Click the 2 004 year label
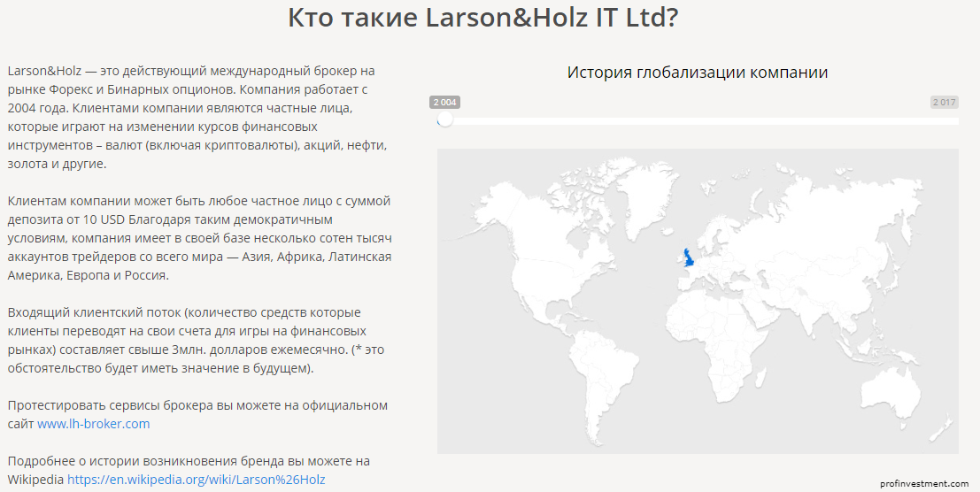980x492 pixels. [445, 103]
